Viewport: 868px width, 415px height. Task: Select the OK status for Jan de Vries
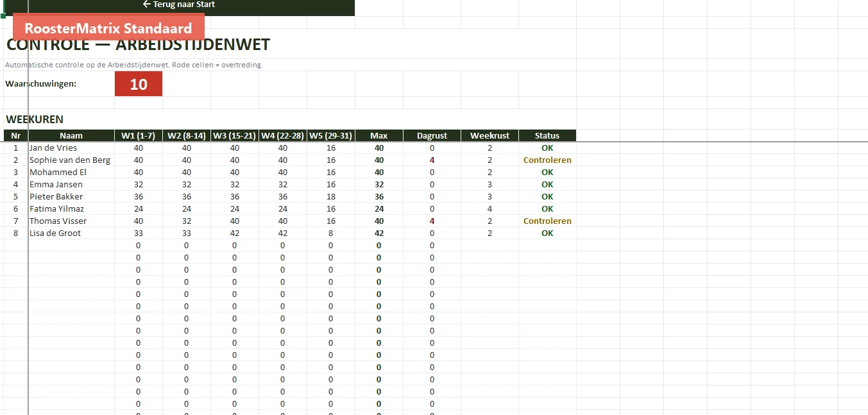click(x=547, y=148)
